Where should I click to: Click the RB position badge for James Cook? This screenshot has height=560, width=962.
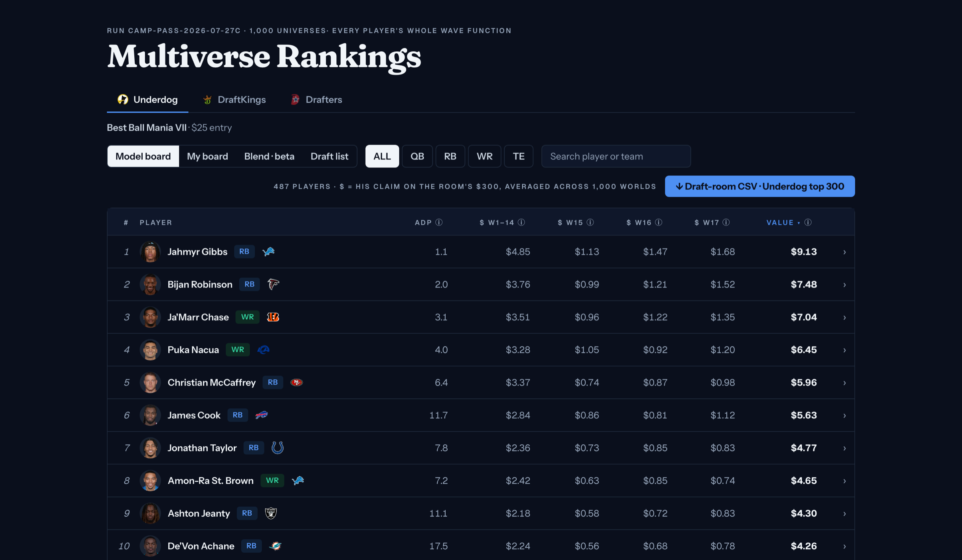pyautogui.click(x=238, y=415)
